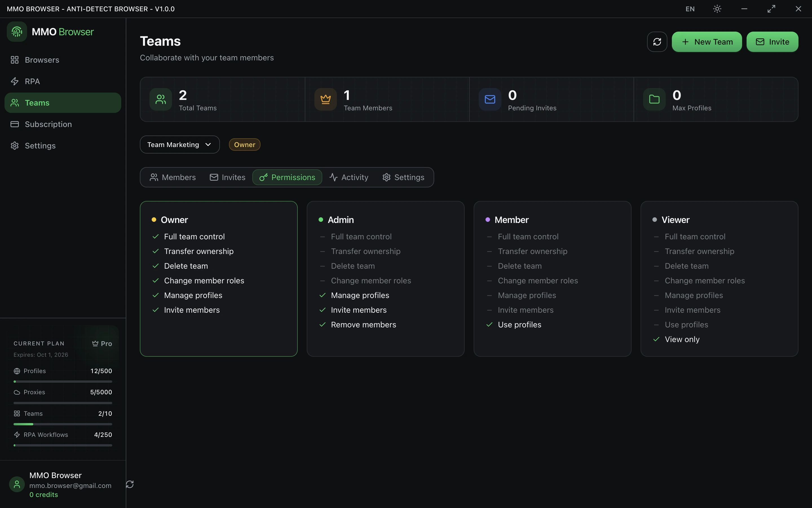
Task: Click Owner's 'Transfer ownership' permission
Action: [199, 251]
